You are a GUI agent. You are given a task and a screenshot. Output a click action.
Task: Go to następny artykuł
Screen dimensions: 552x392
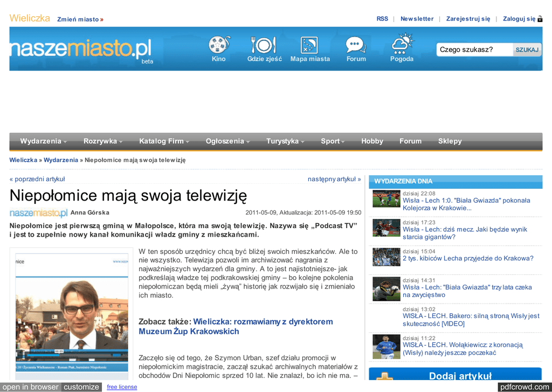pos(334,179)
